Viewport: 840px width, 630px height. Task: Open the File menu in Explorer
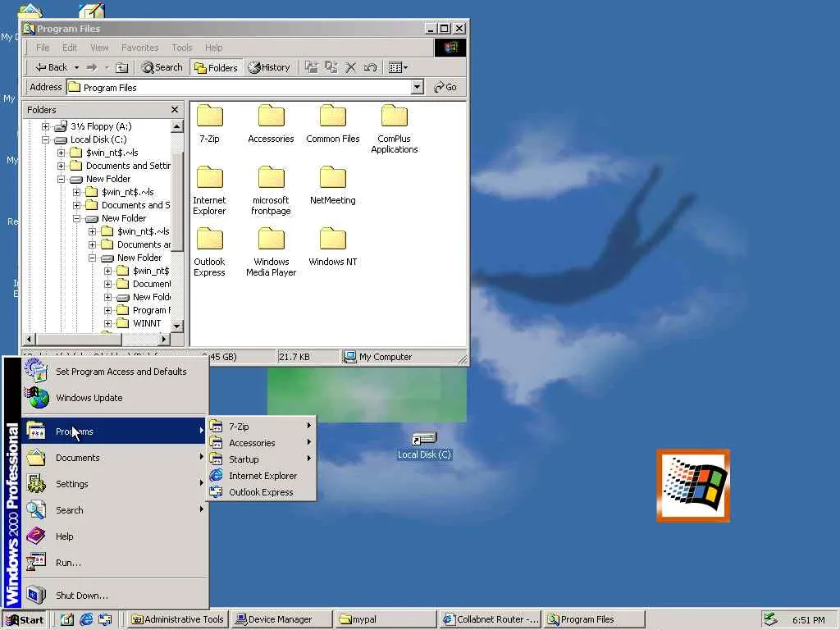[43, 48]
